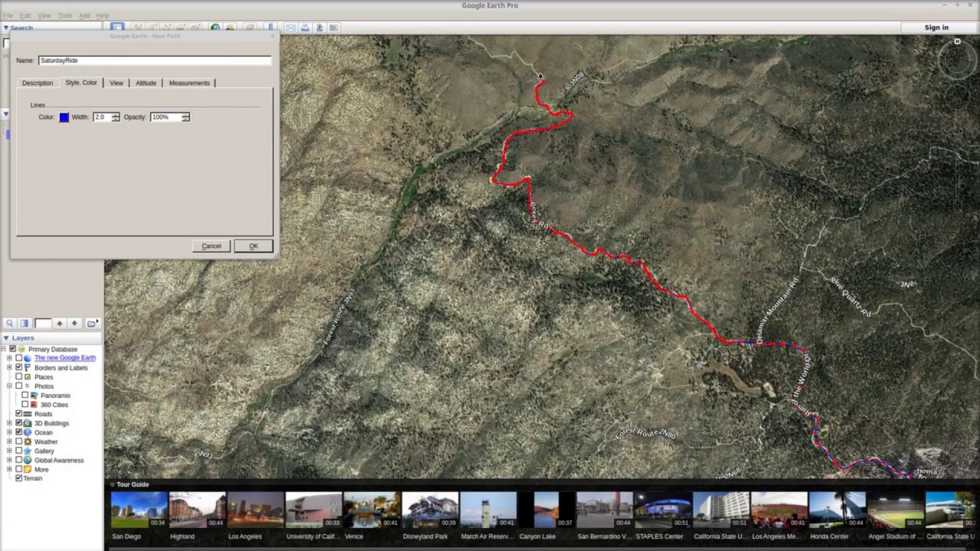Click the Global Awareness globe icon

28,460
